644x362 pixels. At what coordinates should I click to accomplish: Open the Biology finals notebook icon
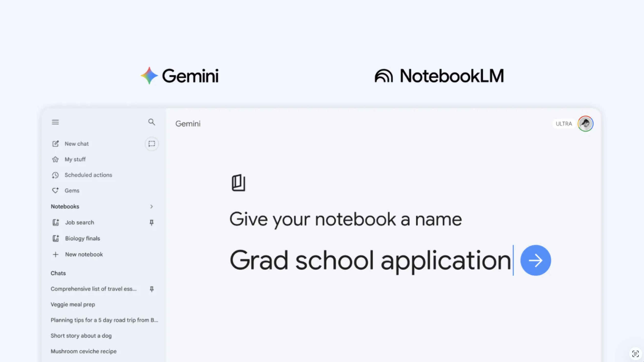[55, 238]
